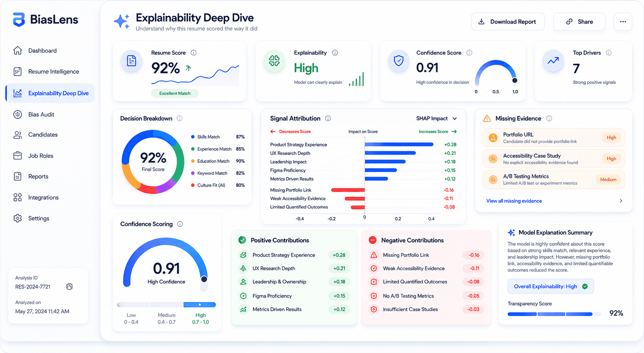
Task: Click the Excellent Match badge
Action: 175,93
